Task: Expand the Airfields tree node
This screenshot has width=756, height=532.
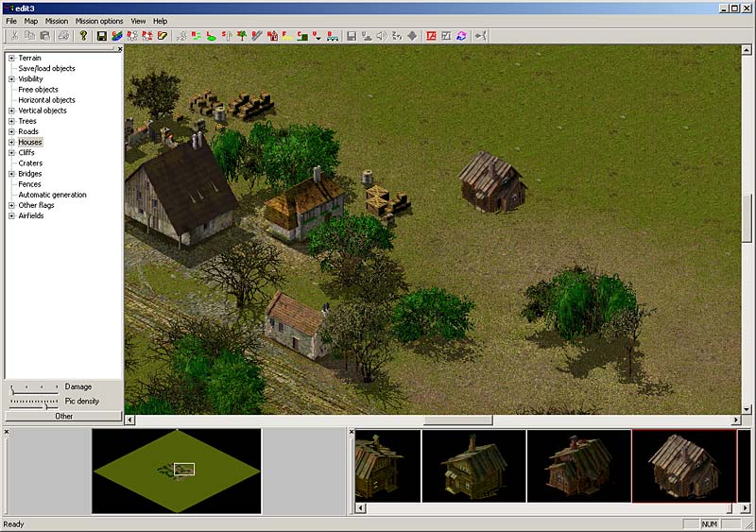Action: pyautogui.click(x=11, y=215)
